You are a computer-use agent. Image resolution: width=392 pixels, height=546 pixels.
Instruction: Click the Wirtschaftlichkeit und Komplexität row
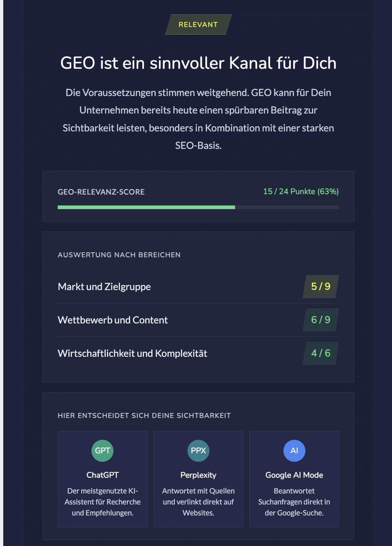click(x=198, y=354)
